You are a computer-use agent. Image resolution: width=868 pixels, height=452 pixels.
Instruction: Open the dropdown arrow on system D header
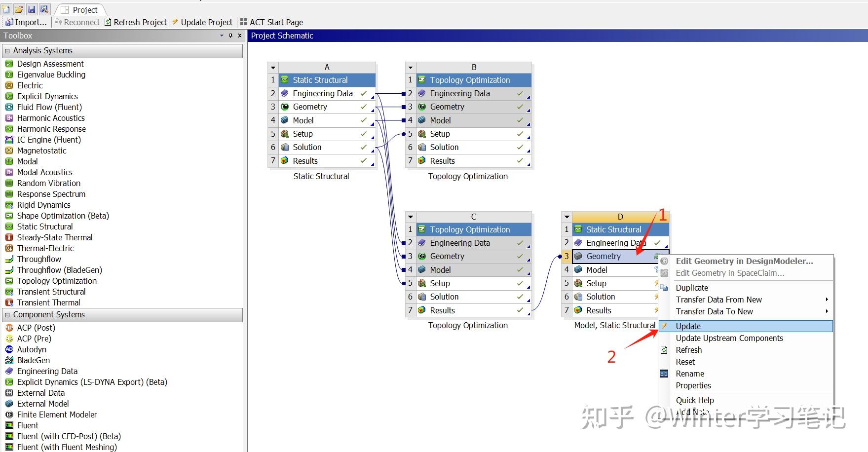coord(566,216)
